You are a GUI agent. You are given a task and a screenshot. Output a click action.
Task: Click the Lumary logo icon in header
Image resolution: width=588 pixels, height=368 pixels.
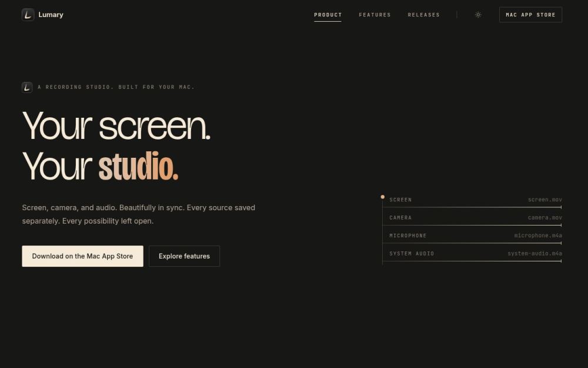click(28, 15)
